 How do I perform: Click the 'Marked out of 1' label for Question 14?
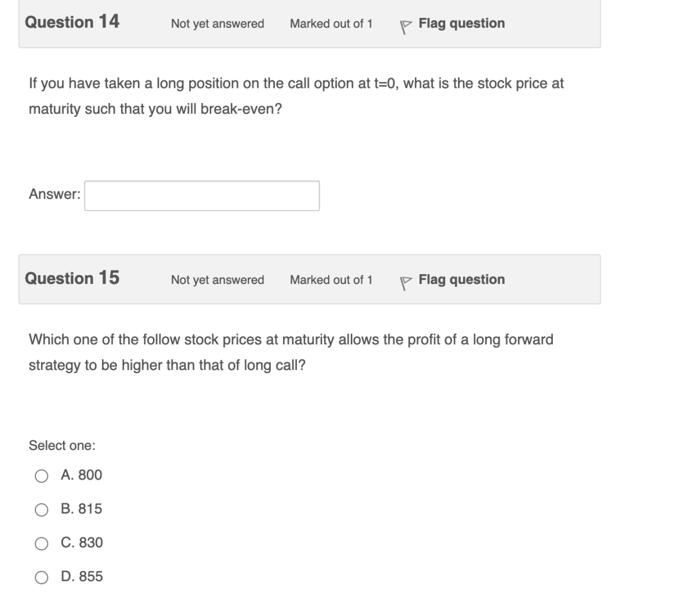[331, 24]
